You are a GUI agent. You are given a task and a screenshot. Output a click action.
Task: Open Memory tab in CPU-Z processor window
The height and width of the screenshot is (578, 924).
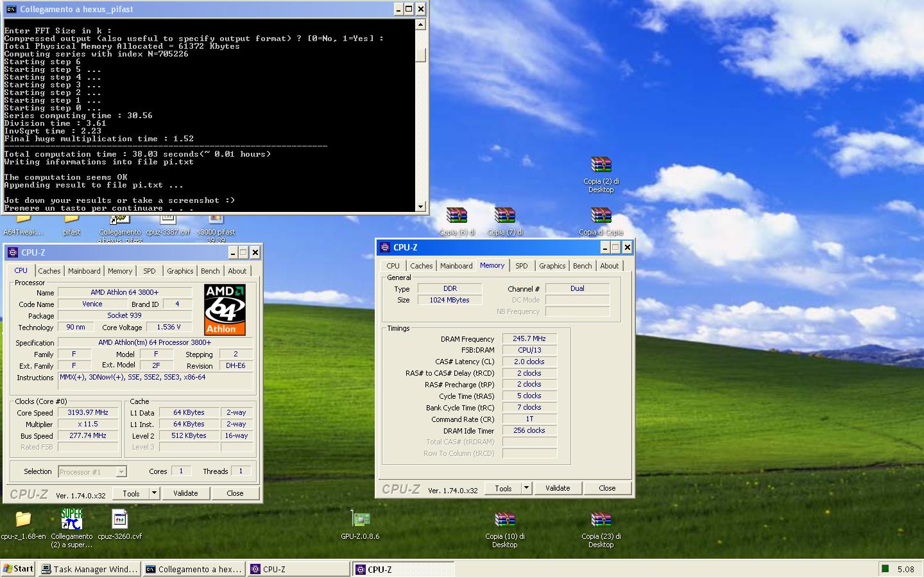tap(120, 271)
